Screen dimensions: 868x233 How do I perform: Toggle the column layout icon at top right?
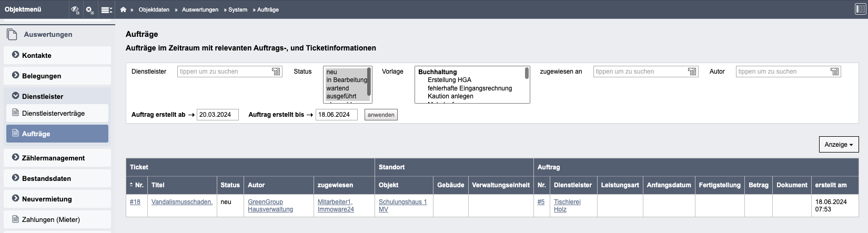coord(860,9)
